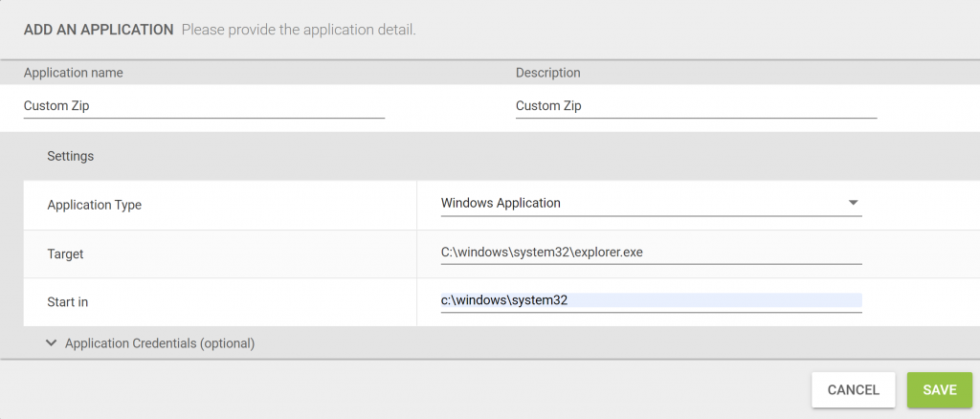980x419 pixels.
Task: Click the system32 text in Start in
Action: tap(540, 300)
